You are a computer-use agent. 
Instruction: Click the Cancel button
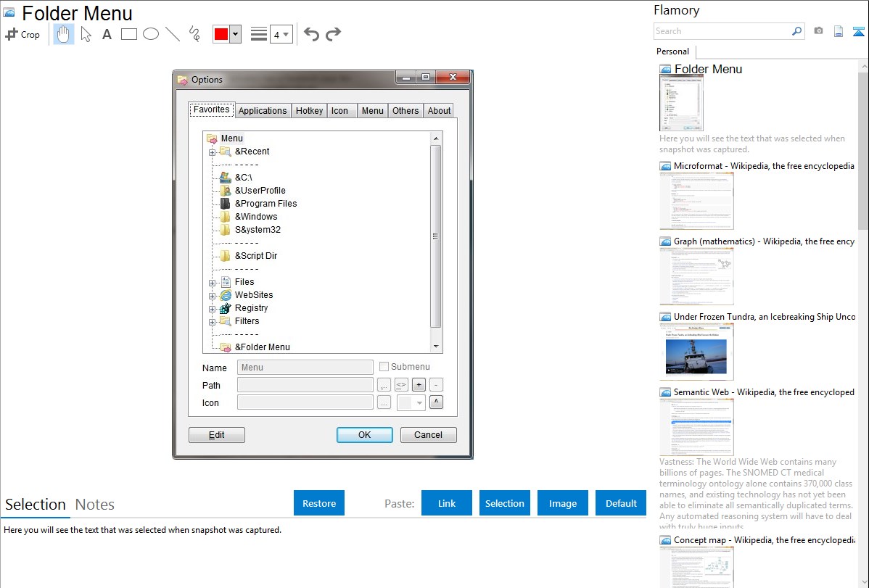pyautogui.click(x=429, y=434)
